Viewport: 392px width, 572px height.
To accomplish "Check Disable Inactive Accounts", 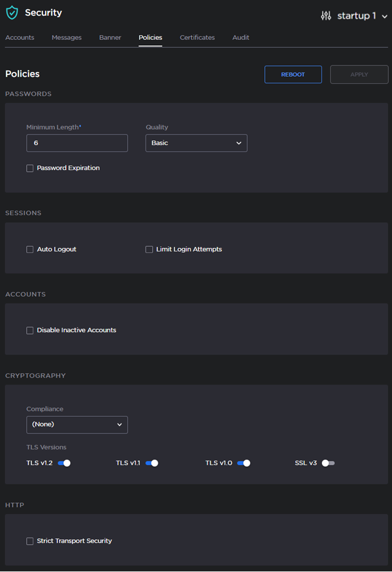I will click(30, 330).
